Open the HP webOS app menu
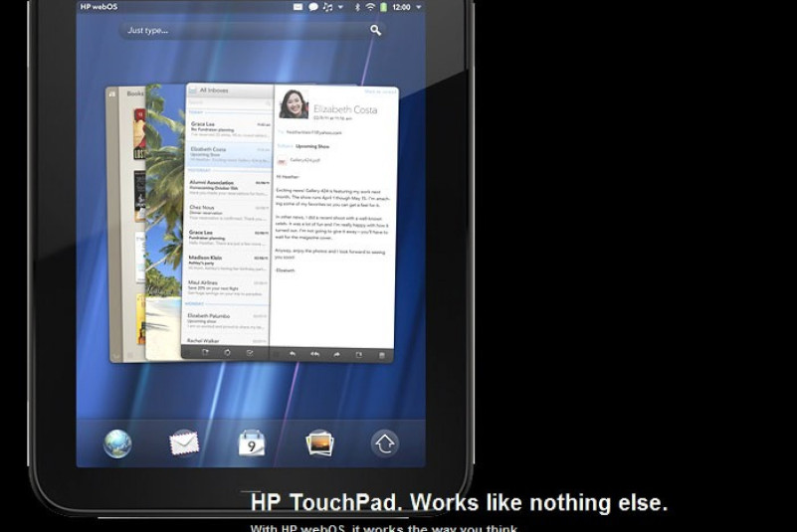Image resolution: width=797 pixels, height=532 pixels. pyautogui.click(x=99, y=7)
